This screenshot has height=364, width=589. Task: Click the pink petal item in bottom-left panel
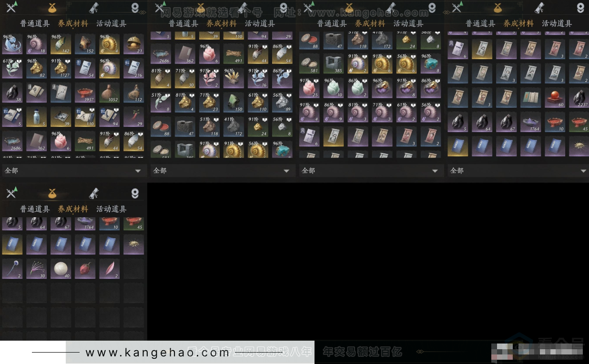click(109, 269)
